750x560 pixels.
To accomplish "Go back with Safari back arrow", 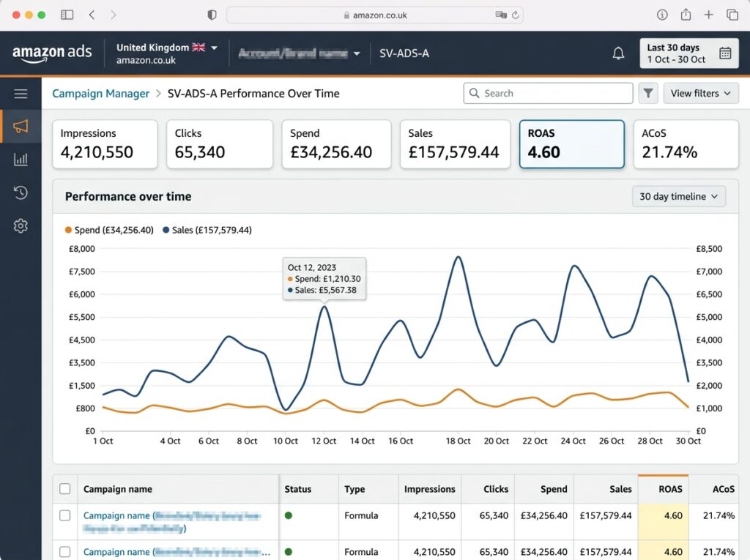I will click(x=92, y=15).
